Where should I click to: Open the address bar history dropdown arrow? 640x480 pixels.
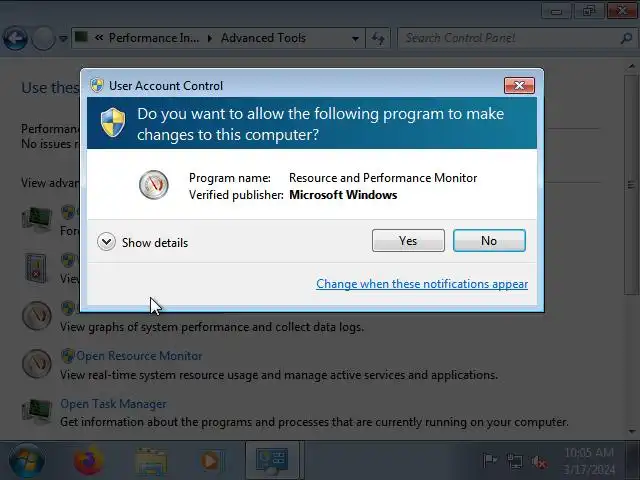pos(356,39)
